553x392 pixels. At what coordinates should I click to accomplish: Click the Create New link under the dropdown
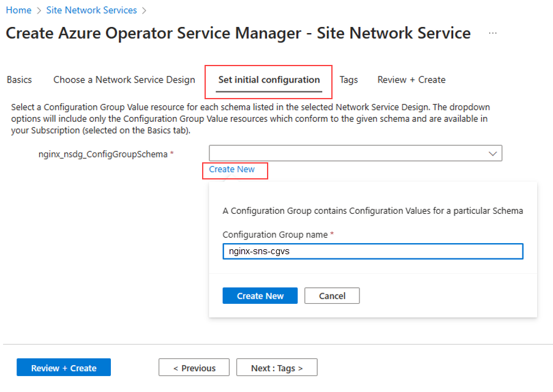[231, 170]
